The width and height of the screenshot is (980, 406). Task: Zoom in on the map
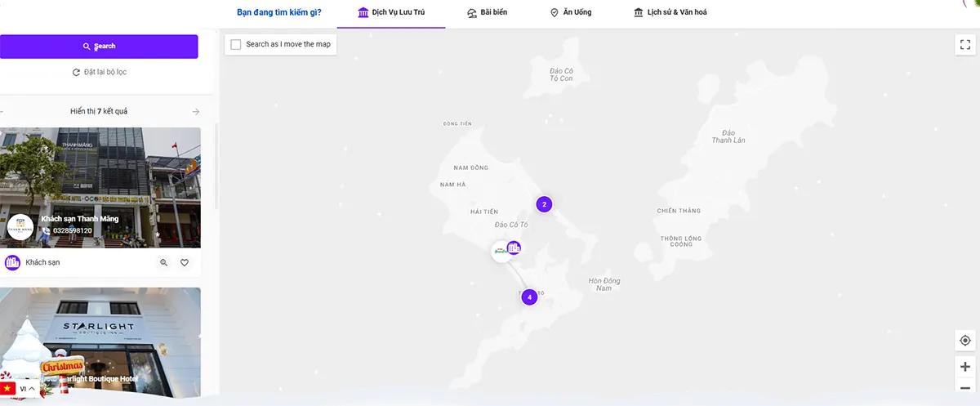(x=964, y=367)
